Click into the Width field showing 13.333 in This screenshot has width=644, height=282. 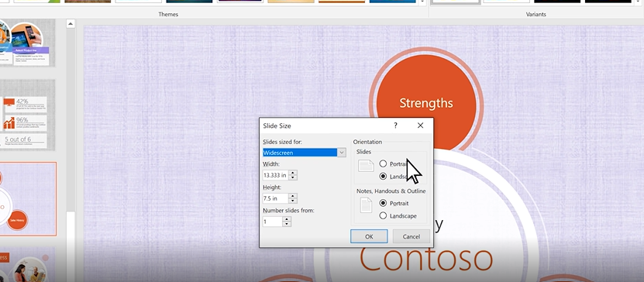pos(275,175)
